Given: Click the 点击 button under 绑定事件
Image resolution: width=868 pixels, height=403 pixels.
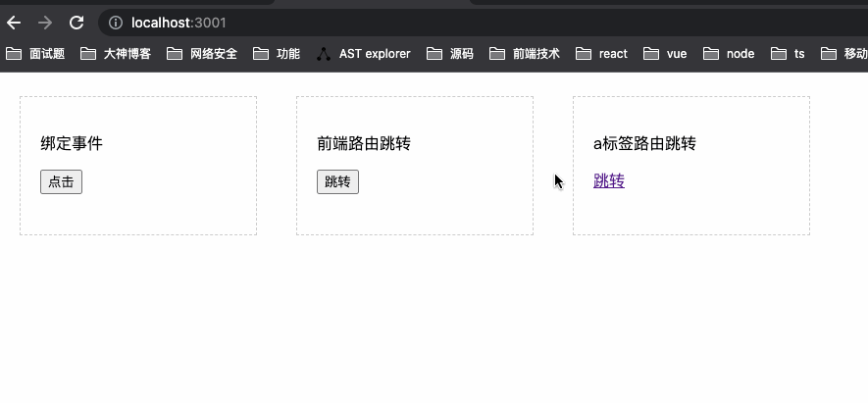Looking at the screenshot, I should point(62,182).
